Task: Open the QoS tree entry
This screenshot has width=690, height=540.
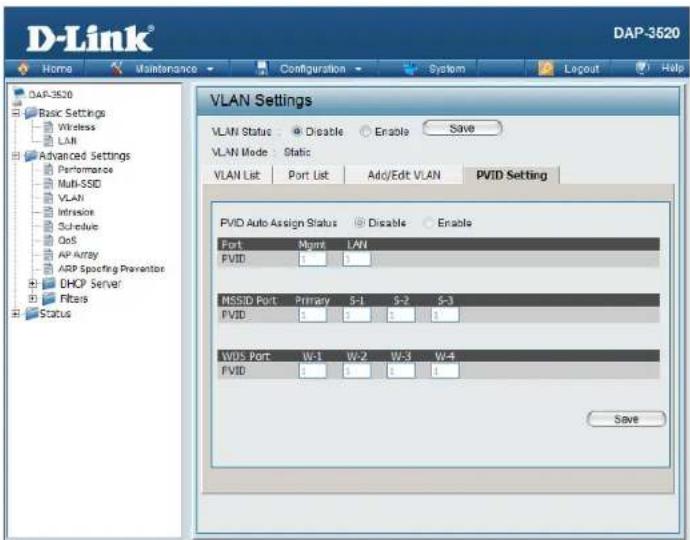Action: 67,240
